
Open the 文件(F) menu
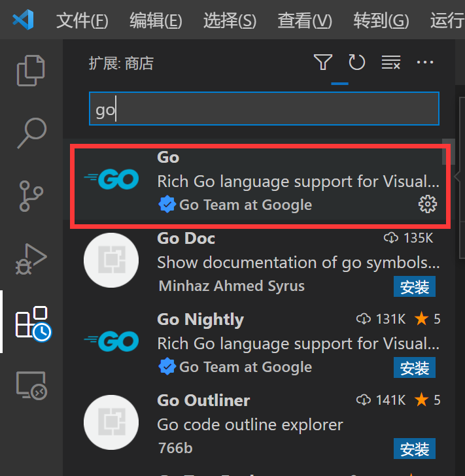(x=82, y=21)
